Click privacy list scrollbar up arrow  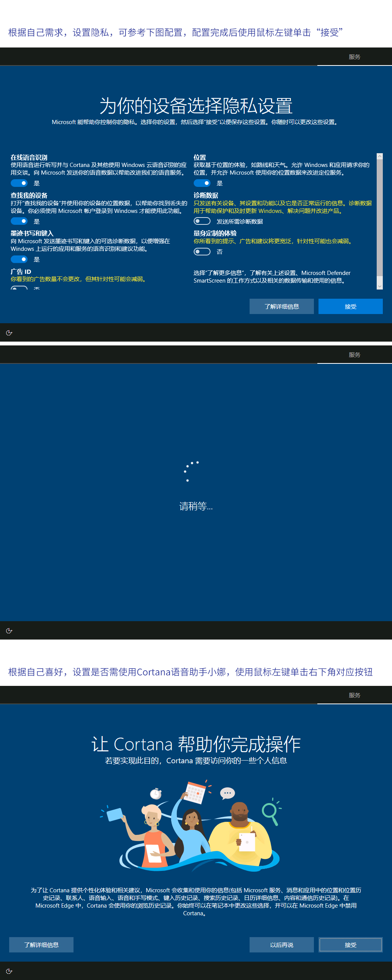pyautogui.click(x=380, y=156)
